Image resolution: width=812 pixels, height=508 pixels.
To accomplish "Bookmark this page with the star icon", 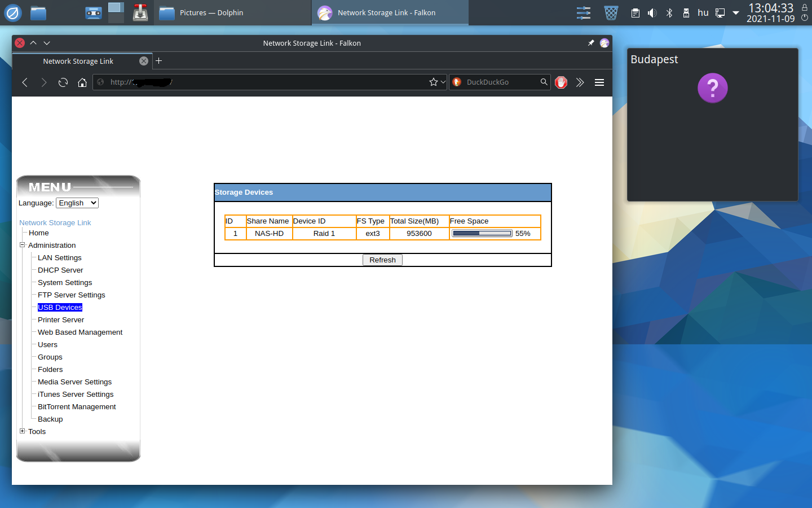I will click(433, 82).
